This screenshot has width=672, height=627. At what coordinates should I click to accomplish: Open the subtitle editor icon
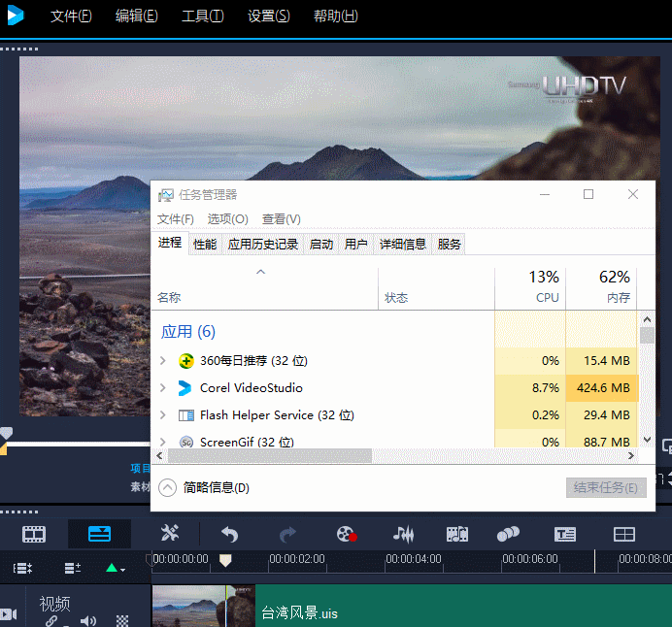[x=565, y=534]
